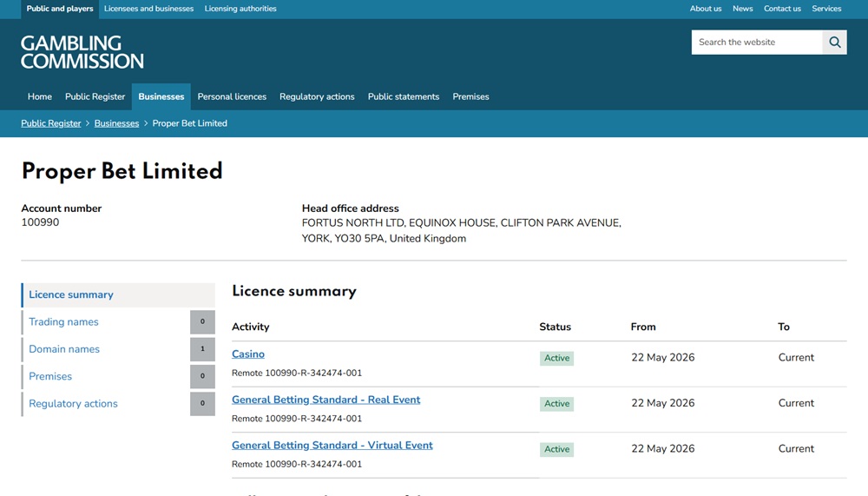Click the From column header

(643, 327)
